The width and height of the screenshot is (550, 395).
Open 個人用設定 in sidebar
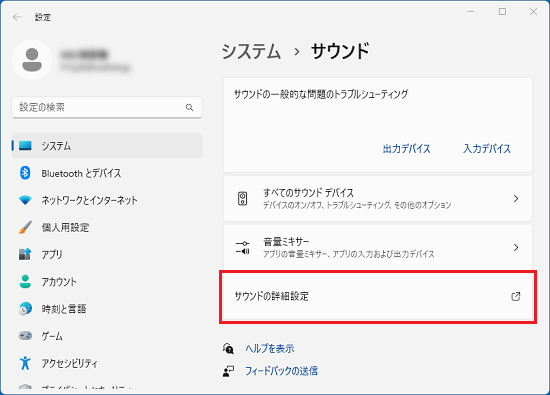point(107,227)
